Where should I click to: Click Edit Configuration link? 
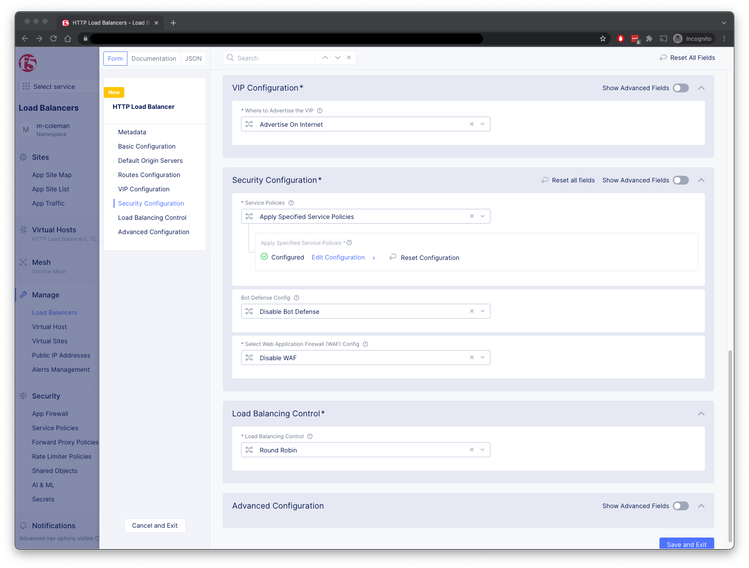pyautogui.click(x=338, y=257)
